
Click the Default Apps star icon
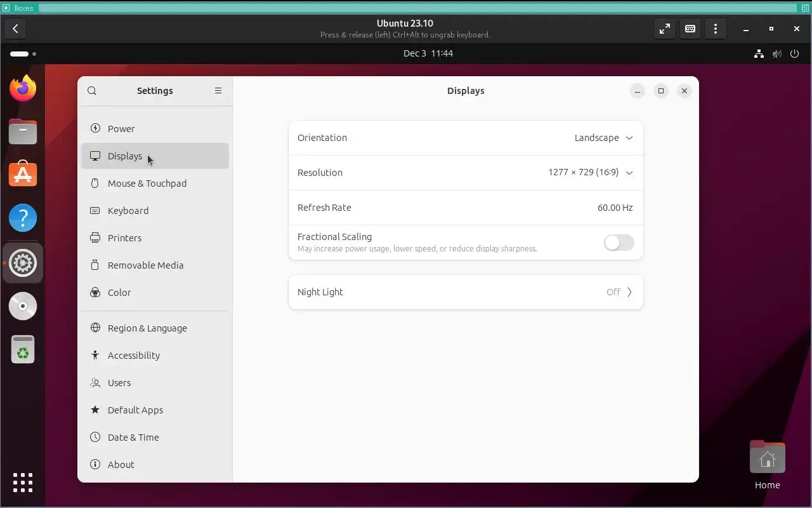(x=95, y=410)
